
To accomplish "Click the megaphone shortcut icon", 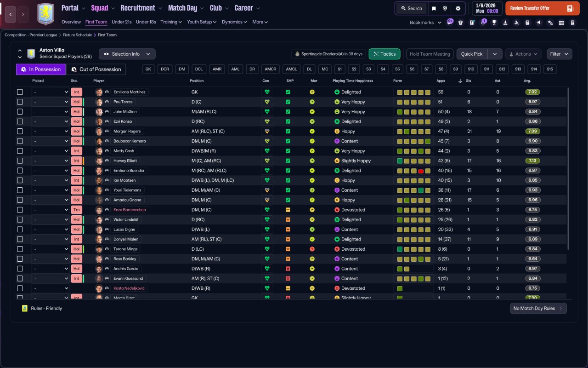I will [539, 23].
